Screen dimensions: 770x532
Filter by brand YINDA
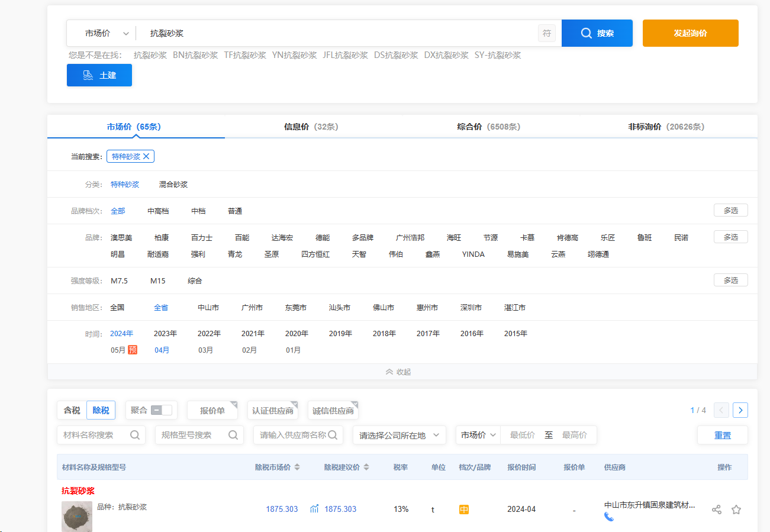[x=473, y=254]
